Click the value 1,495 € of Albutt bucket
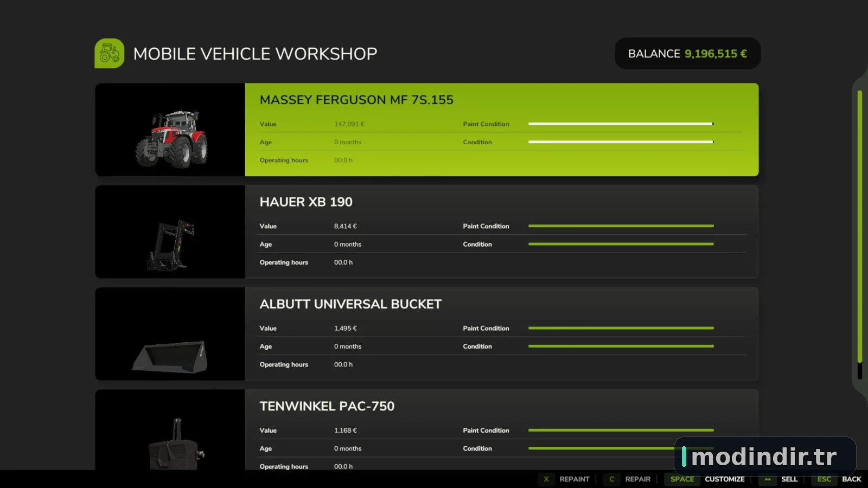868x488 pixels. 346,328
